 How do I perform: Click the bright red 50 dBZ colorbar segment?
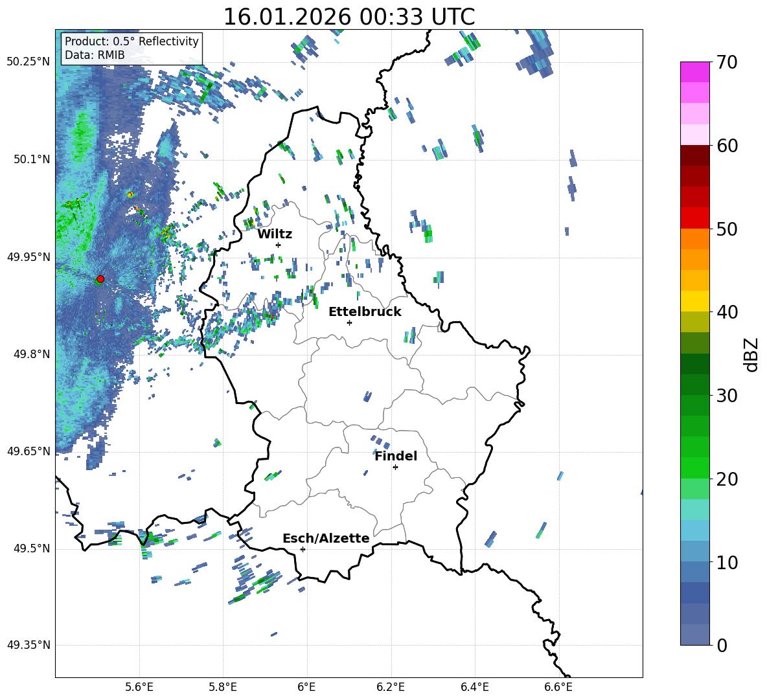(694, 218)
